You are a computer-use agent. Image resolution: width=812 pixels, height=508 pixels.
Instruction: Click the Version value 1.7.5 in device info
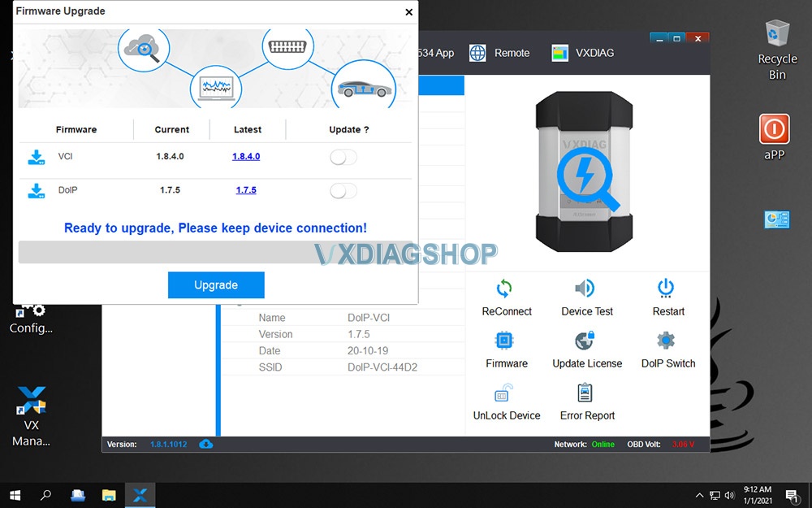tap(358, 334)
